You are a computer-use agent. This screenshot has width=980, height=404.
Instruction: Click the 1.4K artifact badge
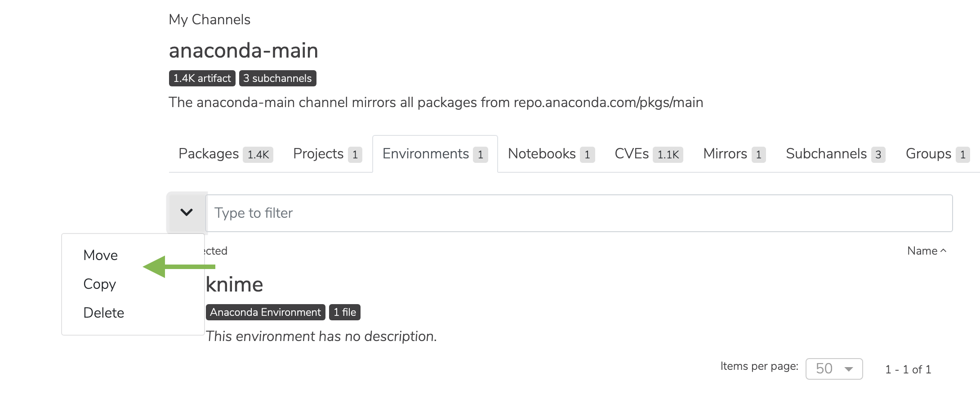(x=202, y=78)
